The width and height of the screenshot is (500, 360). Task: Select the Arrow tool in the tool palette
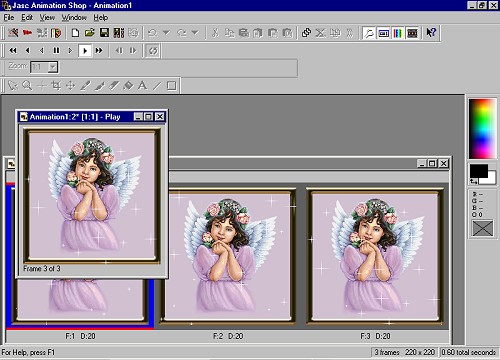click(x=13, y=86)
